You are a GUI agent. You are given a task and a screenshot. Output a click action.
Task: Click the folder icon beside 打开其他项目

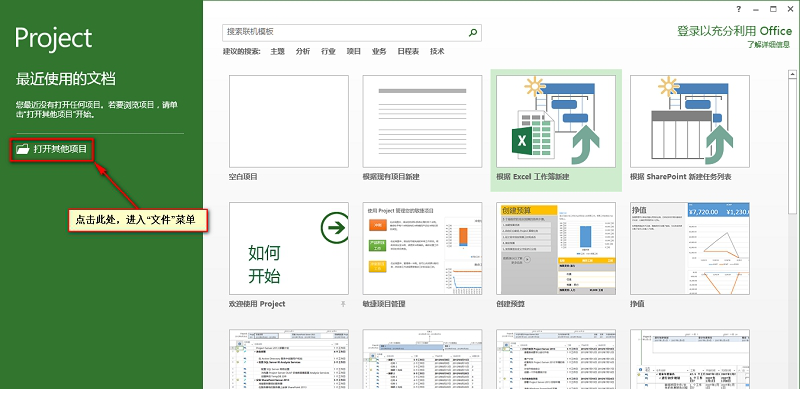pyautogui.click(x=22, y=149)
